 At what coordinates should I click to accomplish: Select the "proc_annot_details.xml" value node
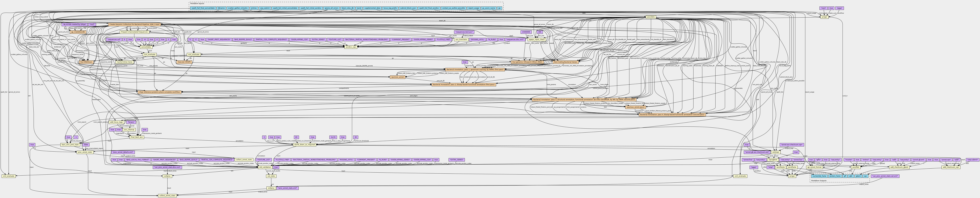pyautogui.click(x=123, y=152)
